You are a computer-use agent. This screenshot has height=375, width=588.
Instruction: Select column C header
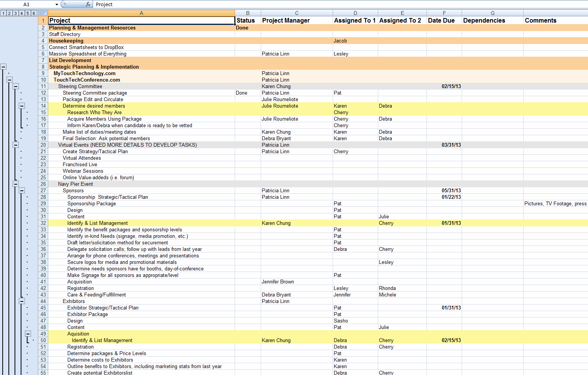[297, 13]
